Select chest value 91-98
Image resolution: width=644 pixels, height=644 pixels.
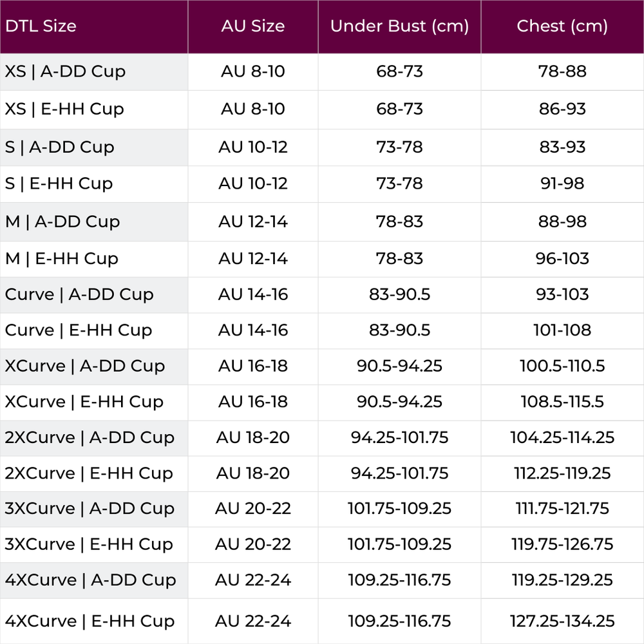pos(562,184)
